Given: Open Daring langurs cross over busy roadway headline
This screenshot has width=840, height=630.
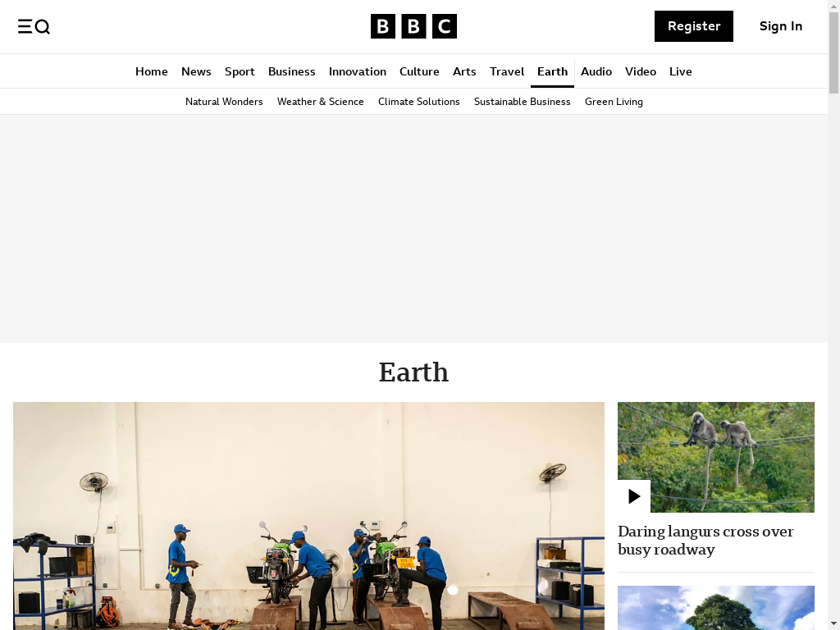Looking at the screenshot, I should [705, 541].
